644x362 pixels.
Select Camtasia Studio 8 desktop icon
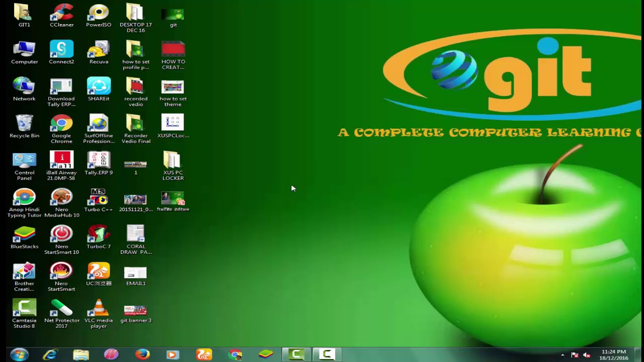tap(24, 314)
